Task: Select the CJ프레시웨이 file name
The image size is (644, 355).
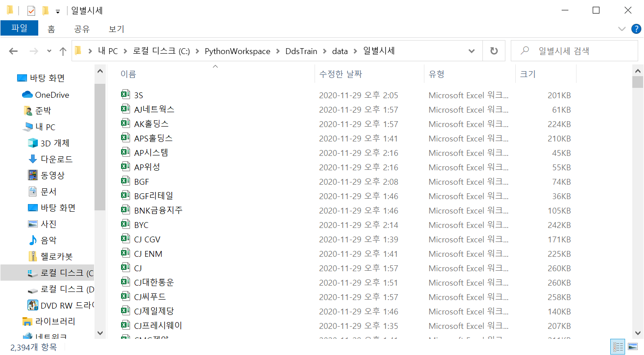Action: tap(158, 326)
